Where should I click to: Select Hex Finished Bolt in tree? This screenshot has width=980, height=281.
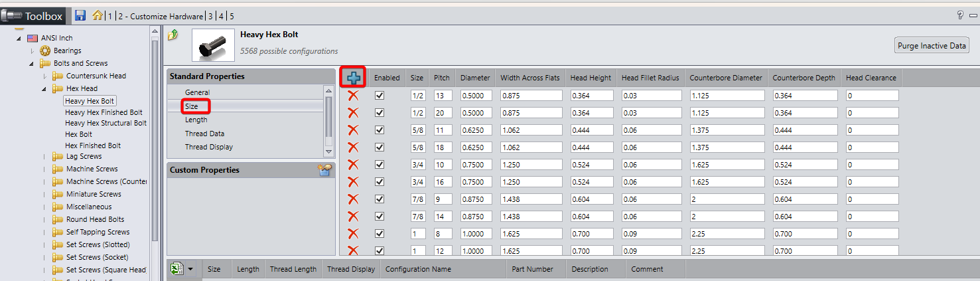coord(93,145)
